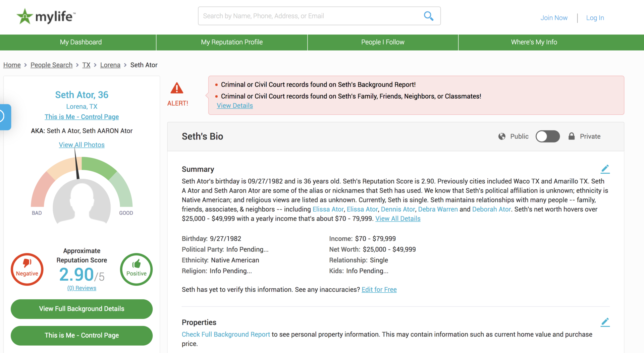The height and width of the screenshot is (353, 644).
Task: Click green 'This is Me - Control Page' button
Action: [x=82, y=336]
